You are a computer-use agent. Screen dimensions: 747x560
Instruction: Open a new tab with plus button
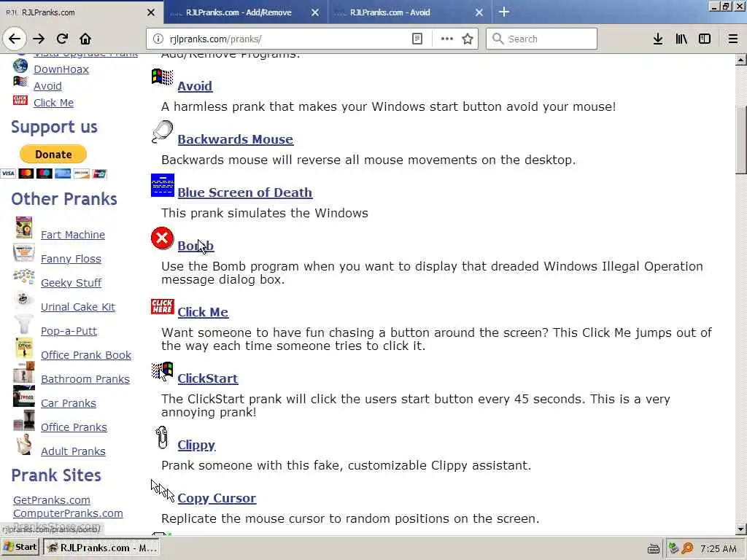[x=504, y=12]
